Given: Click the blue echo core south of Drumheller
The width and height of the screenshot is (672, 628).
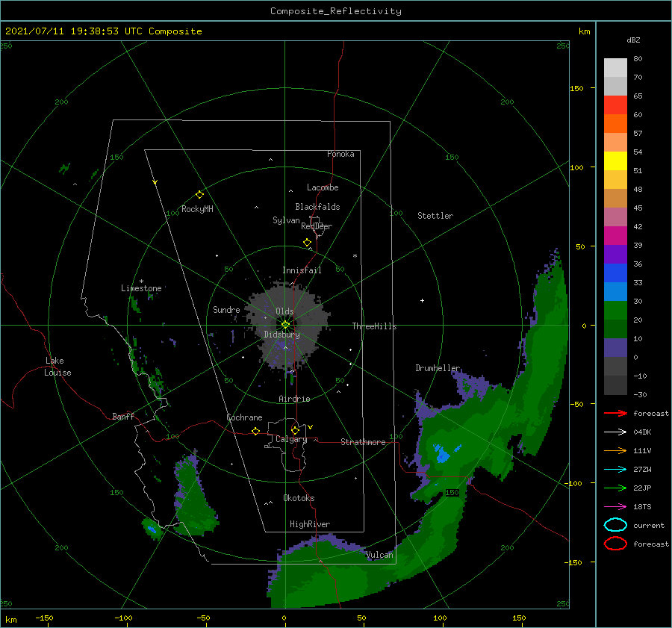Looking at the screenshot, I should 442,455.
